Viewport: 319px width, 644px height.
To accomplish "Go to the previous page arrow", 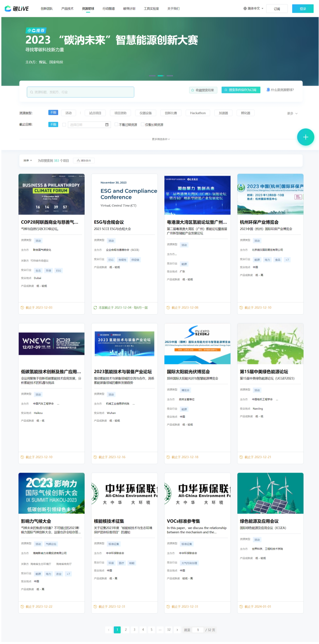I will coord(109,630).
